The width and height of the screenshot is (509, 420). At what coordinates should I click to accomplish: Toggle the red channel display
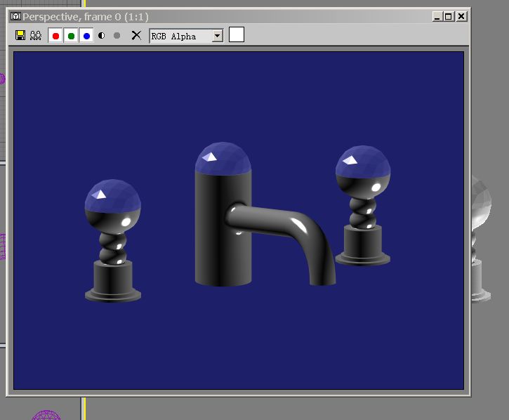click(x=55, y=35)
